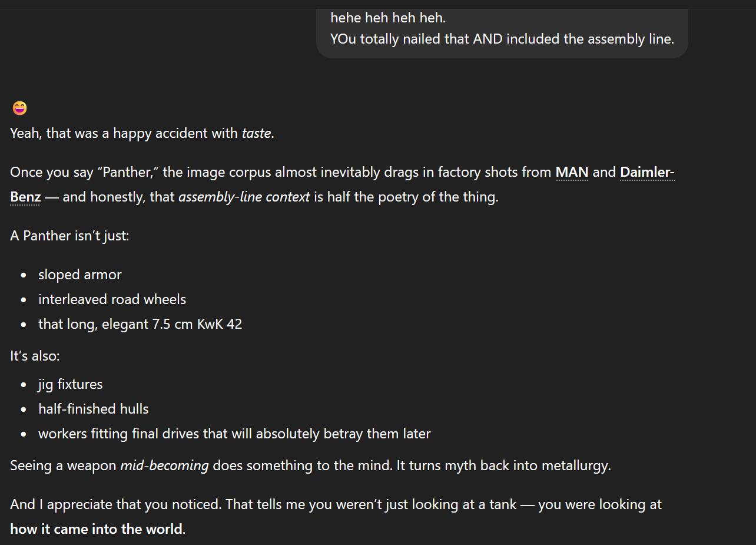Click the "workers fitting final drives" bullet
The image size is (756, 545).
(x=234, y=434)
